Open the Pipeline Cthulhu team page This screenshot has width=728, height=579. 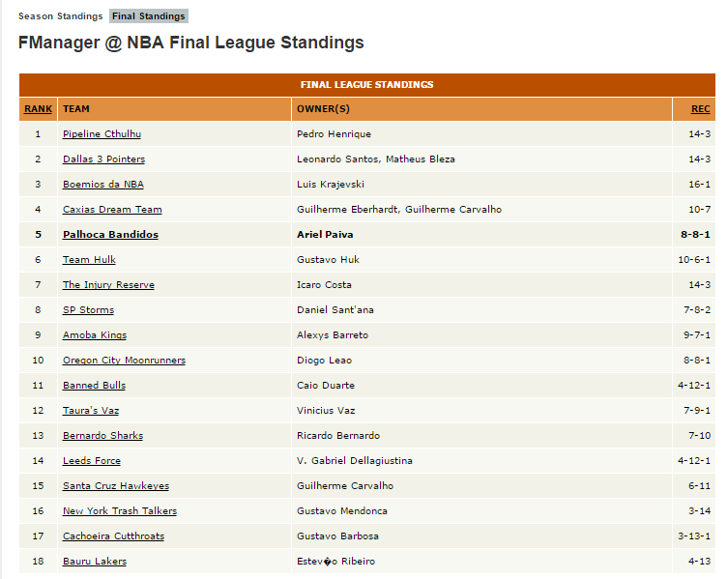pyautogui.click(x=102, y=134)
